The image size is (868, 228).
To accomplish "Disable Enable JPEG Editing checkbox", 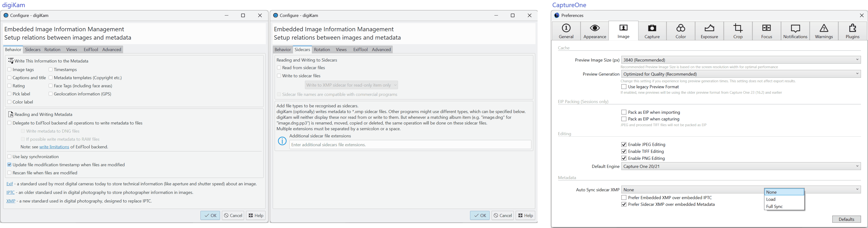I will click(x=624, y=145).
